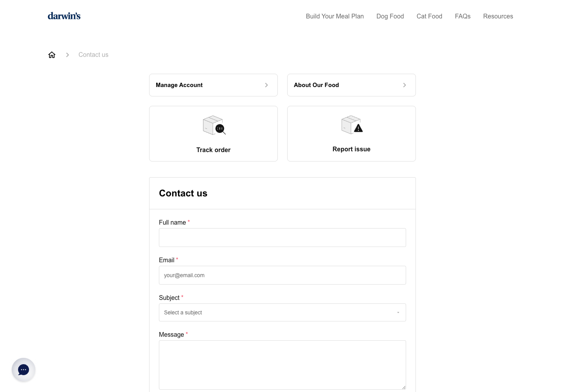Open Build Your Meal Plan menu item
This screenshot has width=565, height=392.
point(335,16)
